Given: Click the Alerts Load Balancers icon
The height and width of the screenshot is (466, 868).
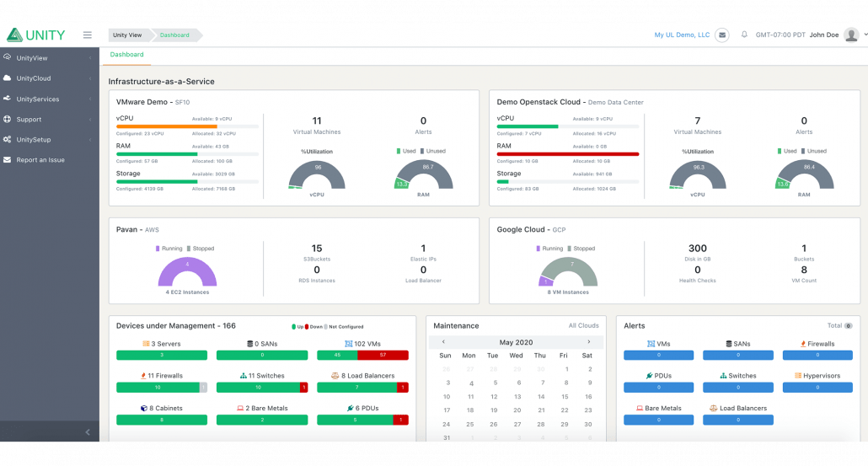Looking at the screenshot, I should click(x=714, y=409).
